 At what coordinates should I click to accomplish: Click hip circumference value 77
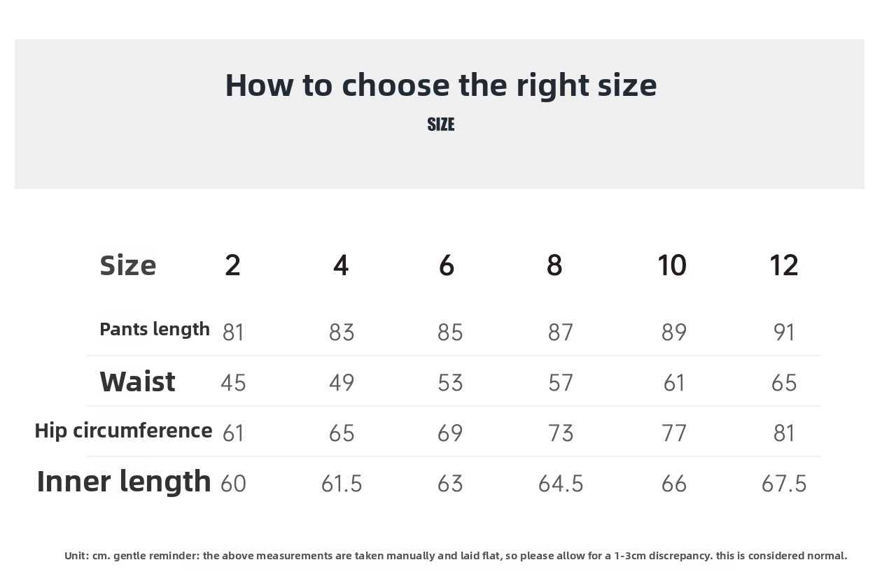coord(674,433)
